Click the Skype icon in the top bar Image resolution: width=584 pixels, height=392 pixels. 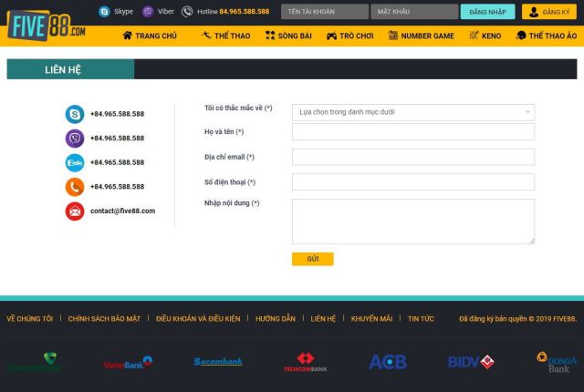(x=104, y=12)
